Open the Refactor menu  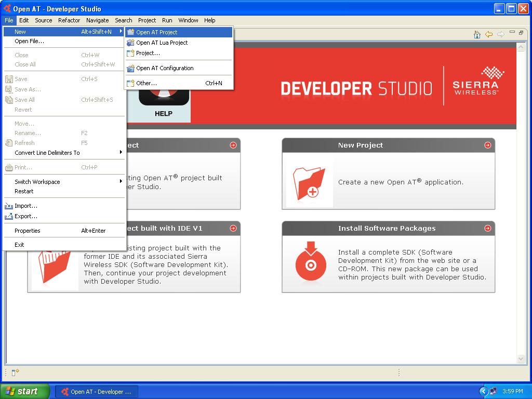click(69, 20)
